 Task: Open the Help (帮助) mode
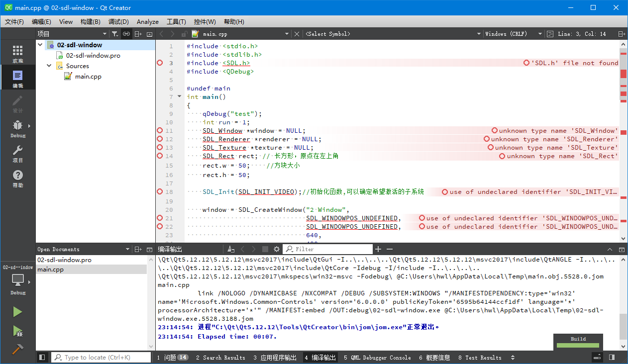(x=17, y=178)
